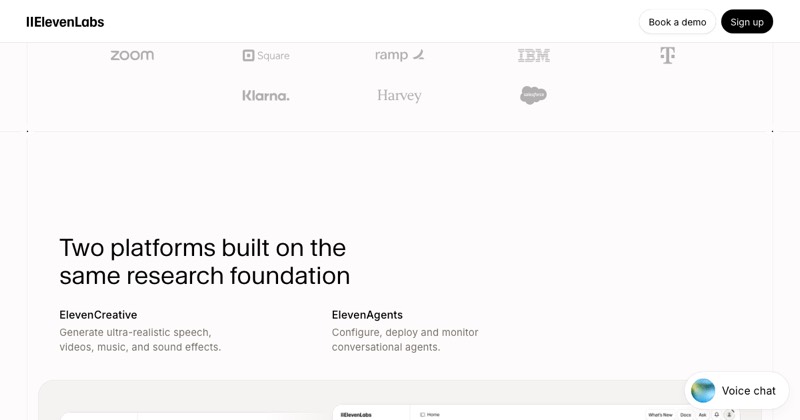This screenshot has height=420, width=800.
Task: Click What's New in the preview app
Action: click(x=660, y=415)
